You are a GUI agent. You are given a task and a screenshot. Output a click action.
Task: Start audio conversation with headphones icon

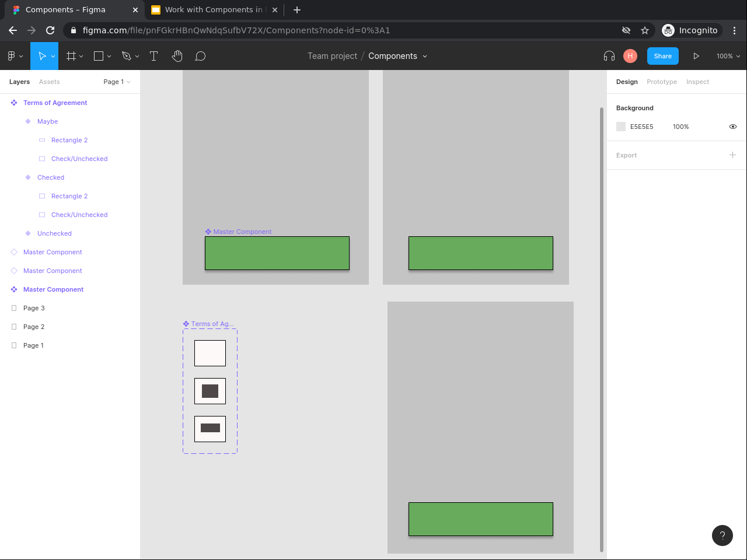click(x=609, y=56)
